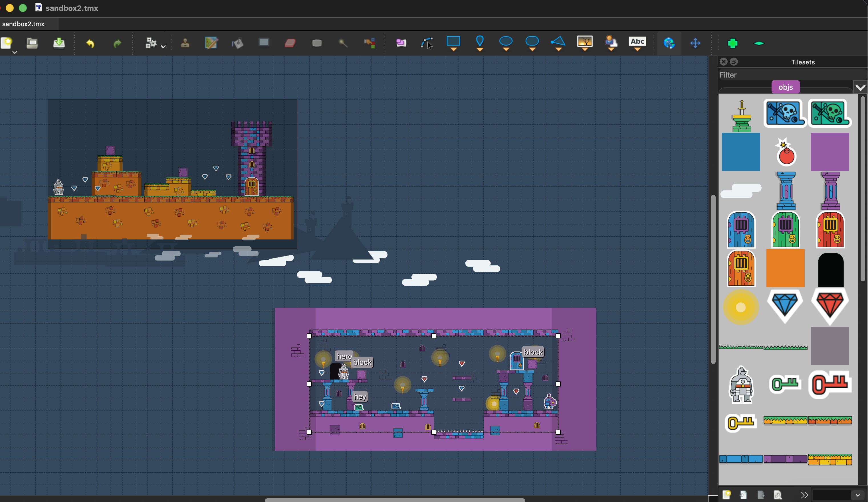Undo the last action
This screenshot has width=868, height=502.
coord(90,43)
